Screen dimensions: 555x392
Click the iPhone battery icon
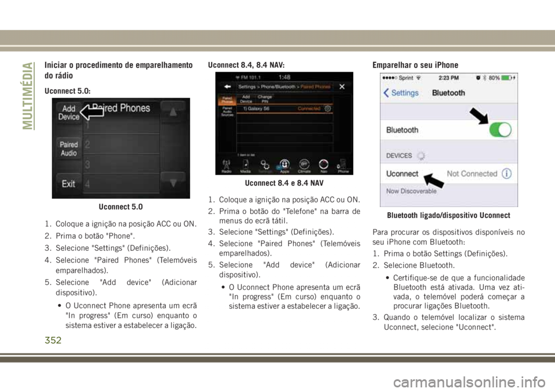tap(507, 78)
